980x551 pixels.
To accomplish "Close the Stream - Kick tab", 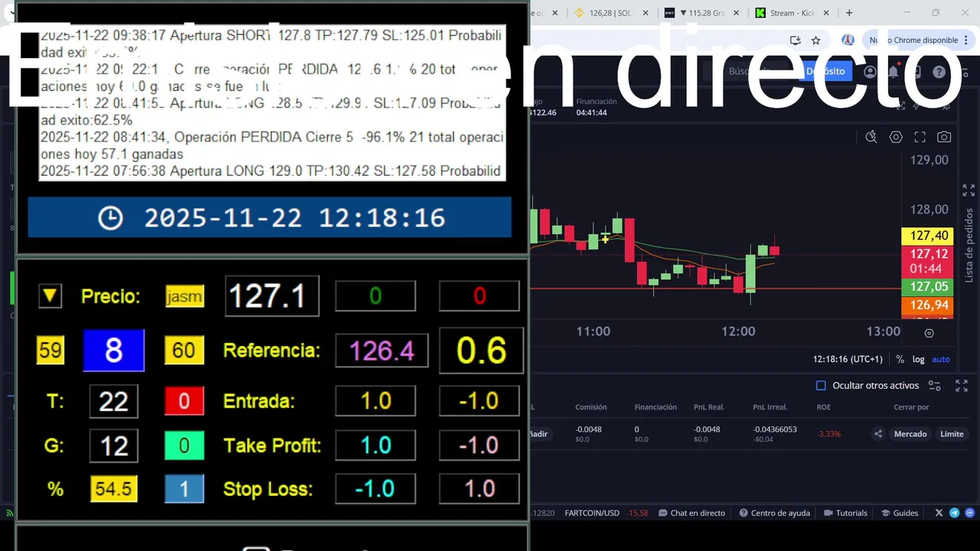I will pos(827,12).
